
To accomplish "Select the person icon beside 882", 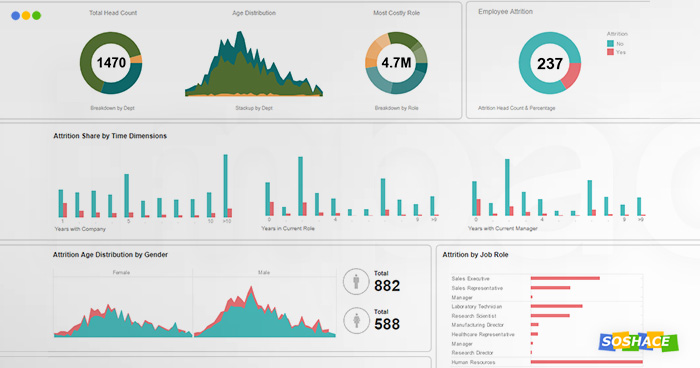I will (356, 282).
